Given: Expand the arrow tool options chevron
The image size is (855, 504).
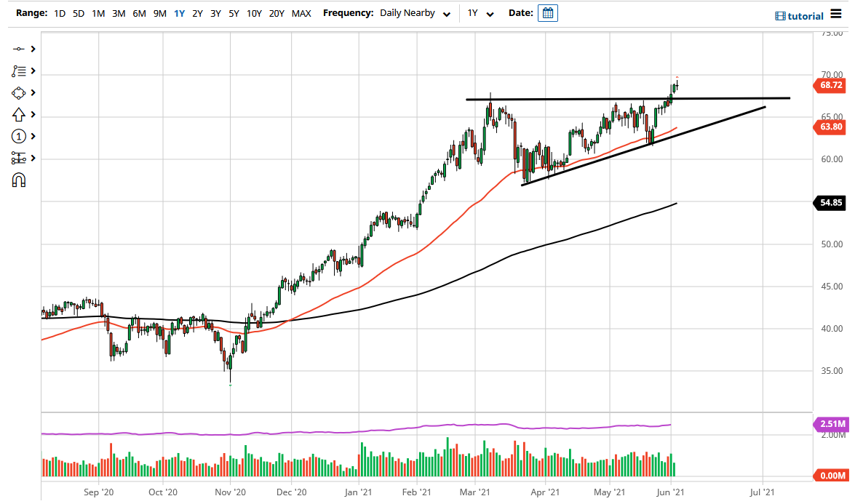Looking at the screenshot, I should (31, 114).
